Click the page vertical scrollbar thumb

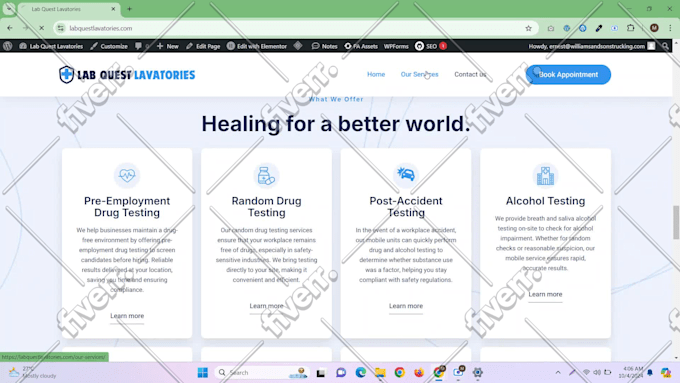(676, 222)
